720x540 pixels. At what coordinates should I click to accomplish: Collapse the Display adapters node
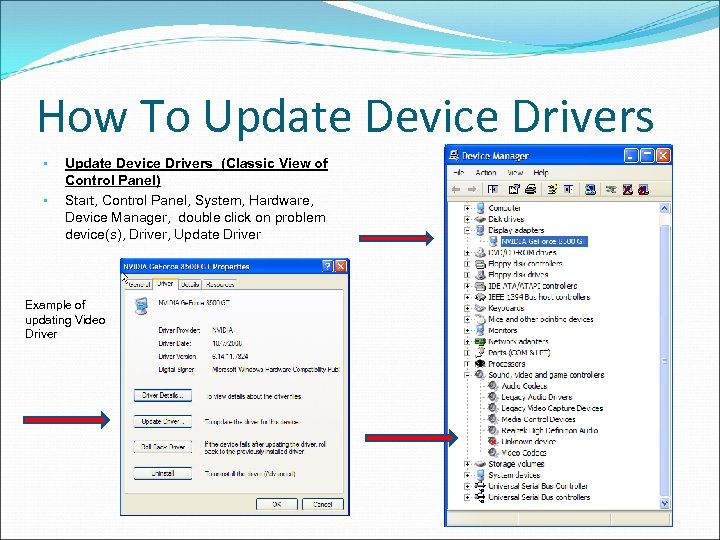point(467,231)
